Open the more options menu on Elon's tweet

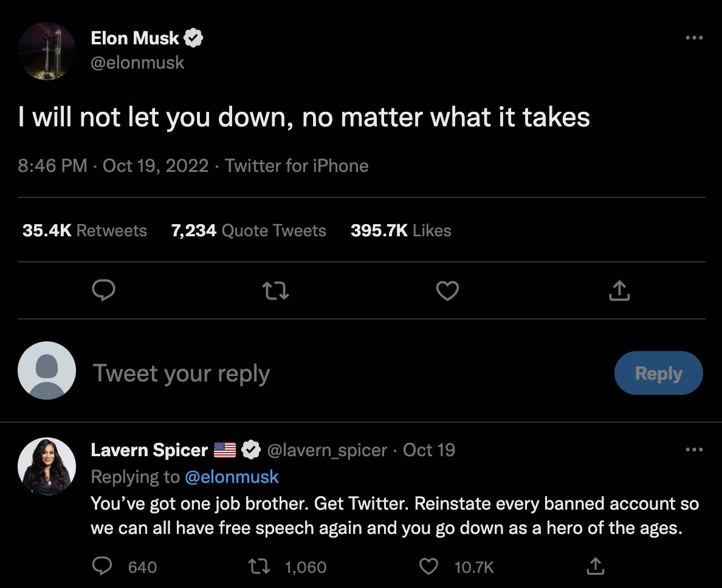(x=693, y=37)
